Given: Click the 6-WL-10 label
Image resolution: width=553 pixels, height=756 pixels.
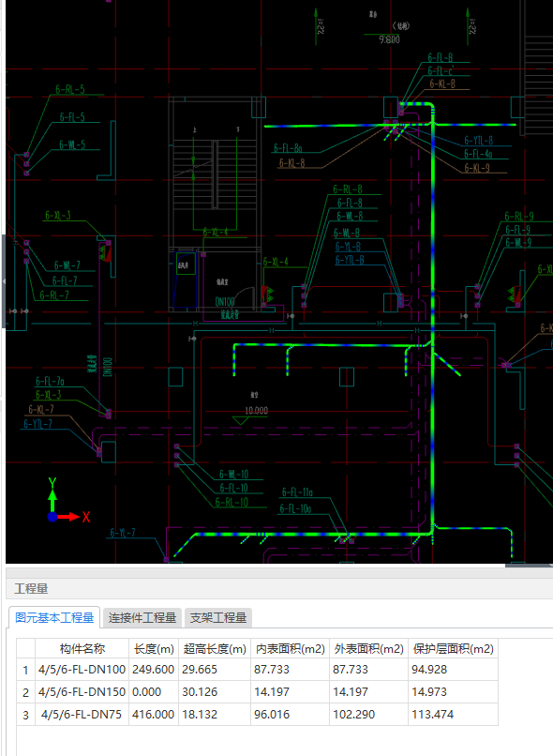Looking at the screenshot, I should pos(234,475).
